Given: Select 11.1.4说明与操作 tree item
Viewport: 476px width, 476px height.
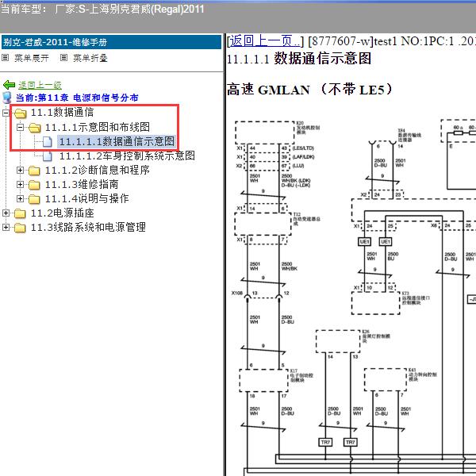Looking at the screenshot, I should (86, 198).
